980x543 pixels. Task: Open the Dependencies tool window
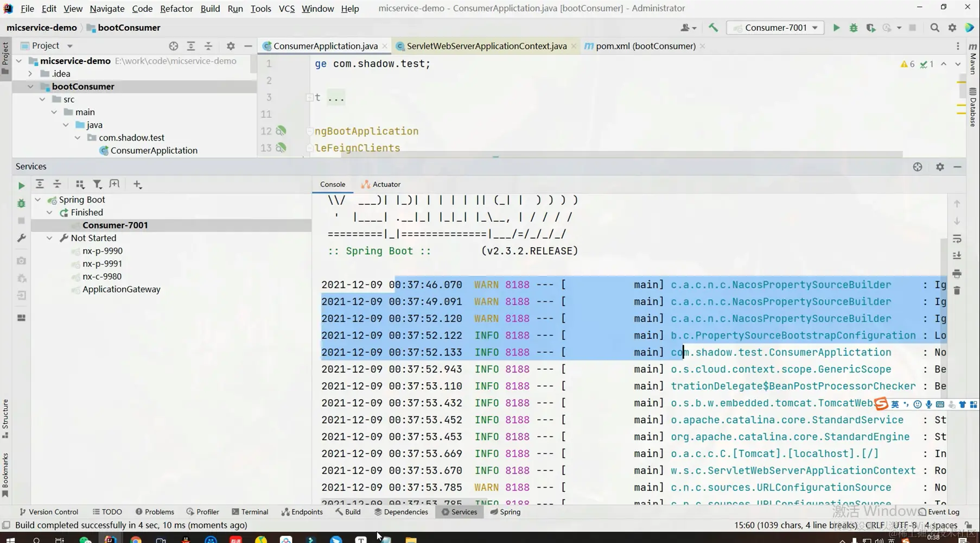(401, 512)
